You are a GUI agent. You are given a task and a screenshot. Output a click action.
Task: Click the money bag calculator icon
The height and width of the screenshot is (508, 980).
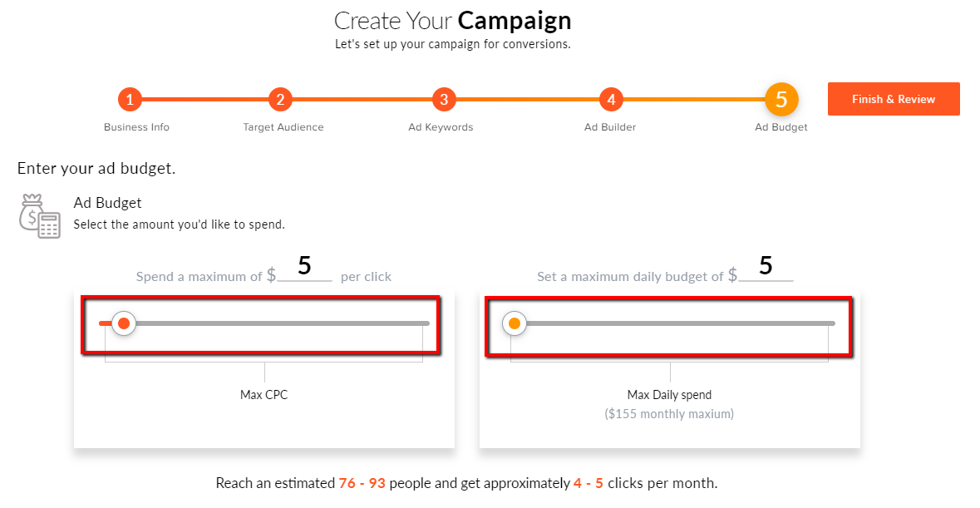pos(39,216)
